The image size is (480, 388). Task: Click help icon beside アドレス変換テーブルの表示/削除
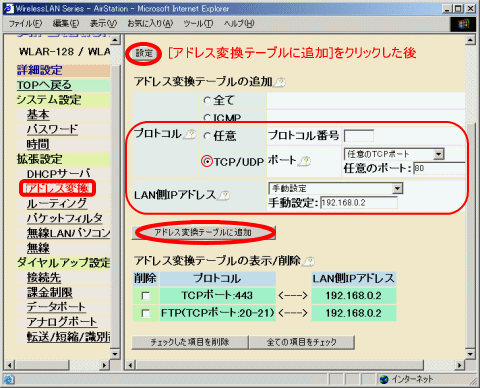point(309,261)
